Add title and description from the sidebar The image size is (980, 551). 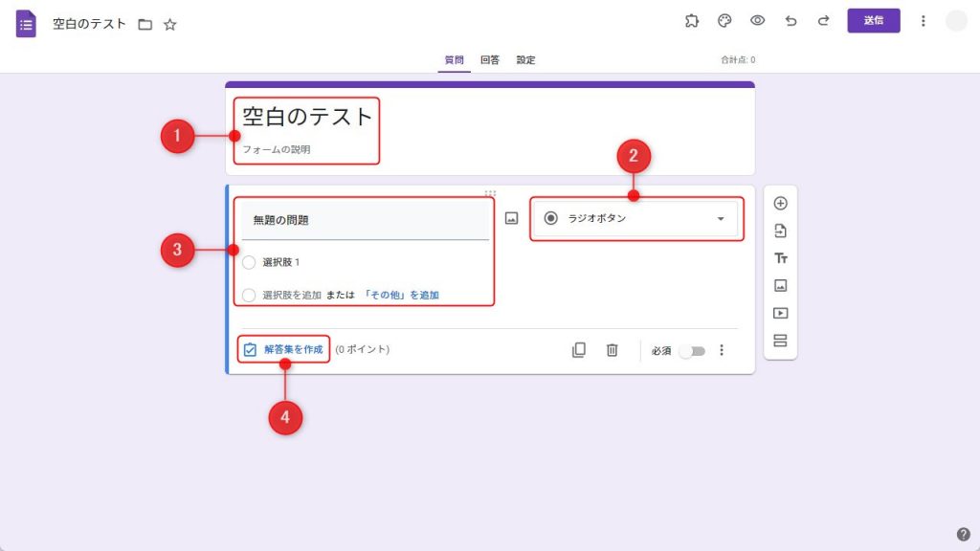780,258
